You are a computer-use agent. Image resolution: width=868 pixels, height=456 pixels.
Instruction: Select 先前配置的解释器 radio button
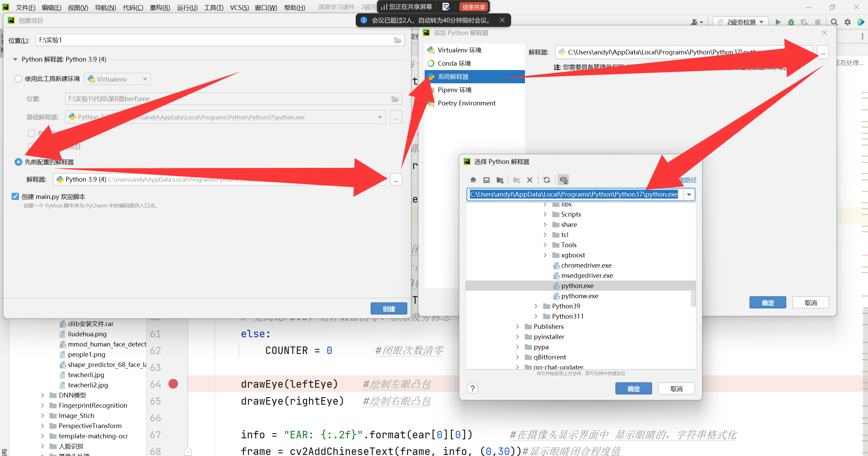coord(18,162)
